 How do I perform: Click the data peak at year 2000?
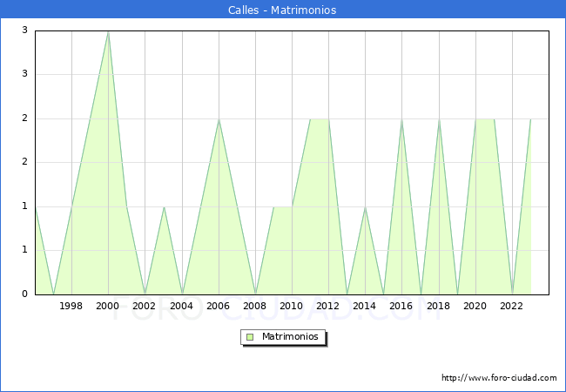108,32
